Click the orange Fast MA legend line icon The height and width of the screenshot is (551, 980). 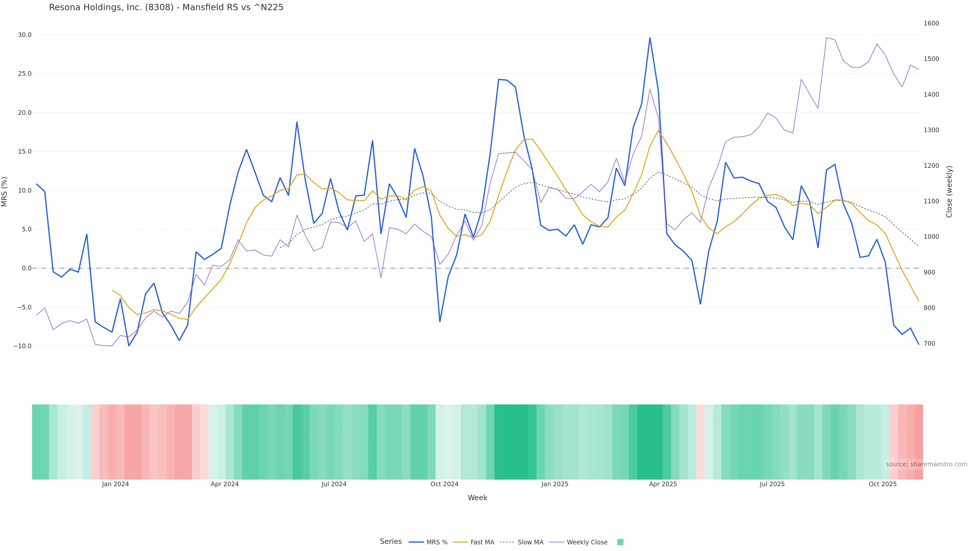460,542
